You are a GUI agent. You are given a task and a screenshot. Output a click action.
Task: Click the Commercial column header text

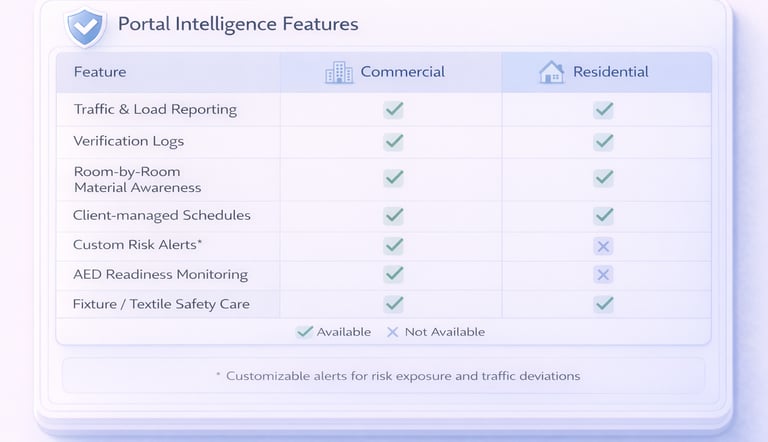403,72
